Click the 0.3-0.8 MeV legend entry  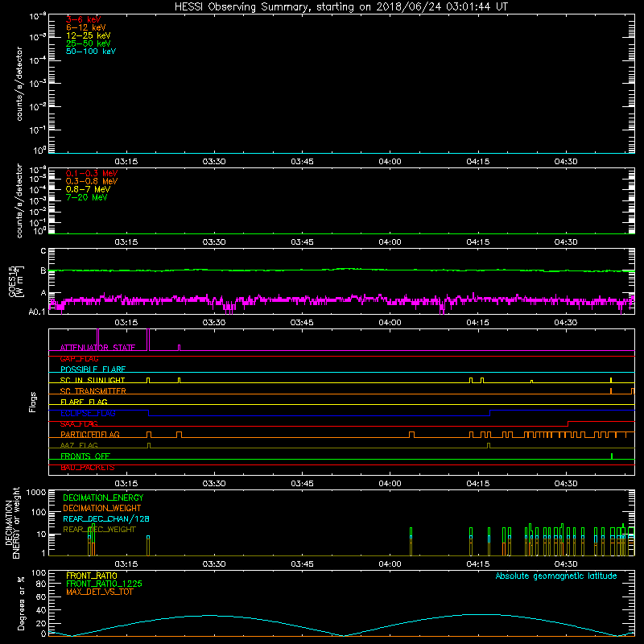[x=92, y=181]
